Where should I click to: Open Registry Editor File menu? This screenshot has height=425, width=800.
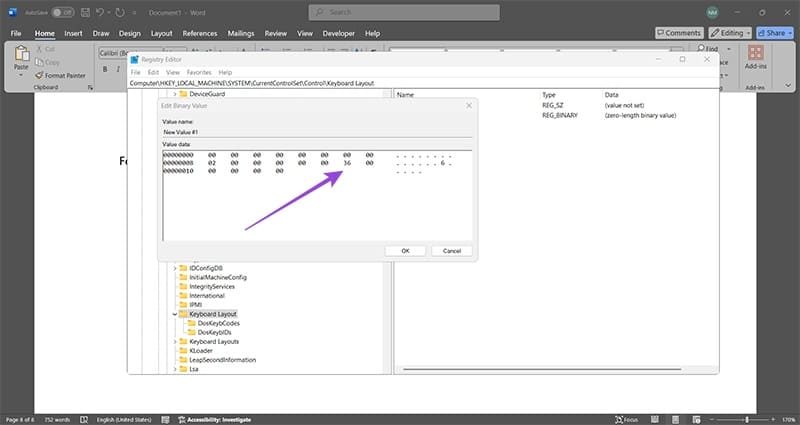[135, 72]
